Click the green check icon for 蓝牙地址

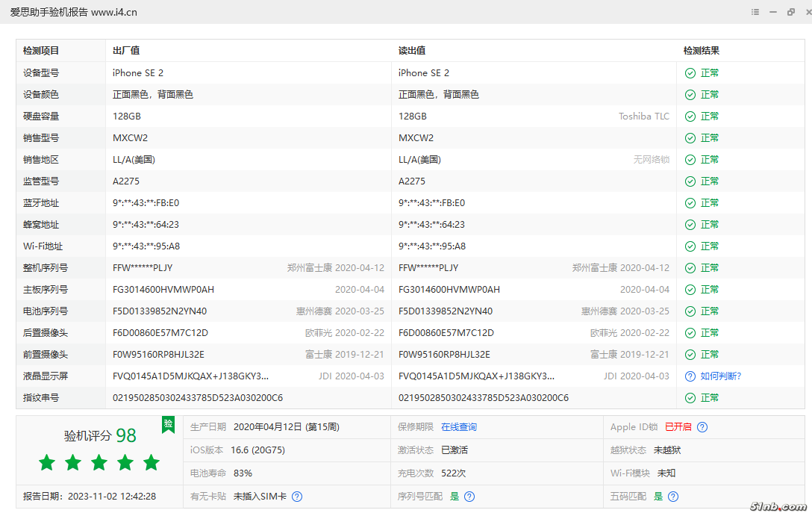[x=690, y=203]
